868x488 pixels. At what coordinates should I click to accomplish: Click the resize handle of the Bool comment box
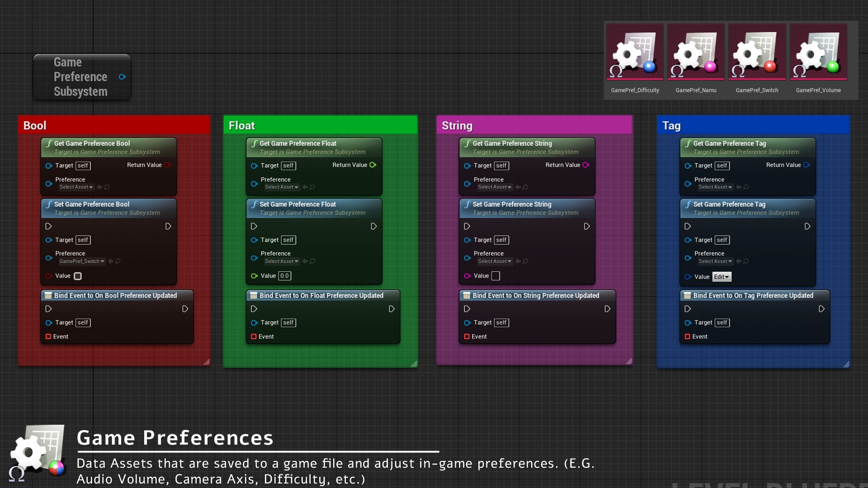(x=207, y=362)
